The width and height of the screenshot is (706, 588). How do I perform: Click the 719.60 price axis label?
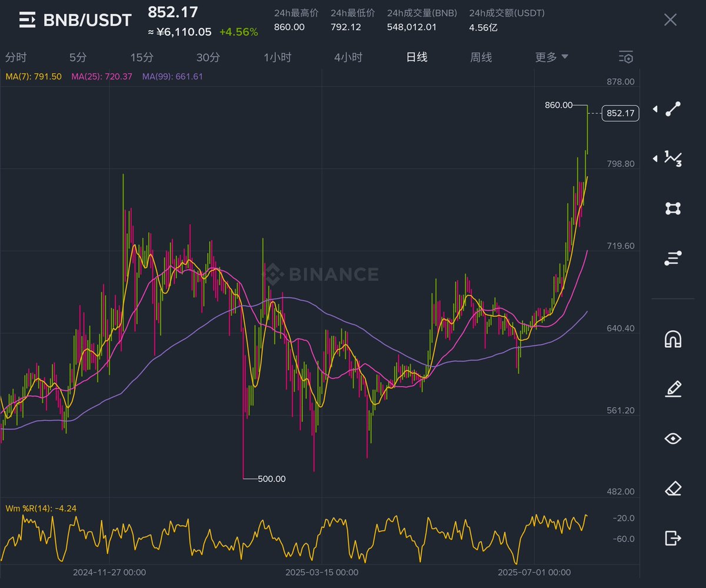tap(621, 246)
